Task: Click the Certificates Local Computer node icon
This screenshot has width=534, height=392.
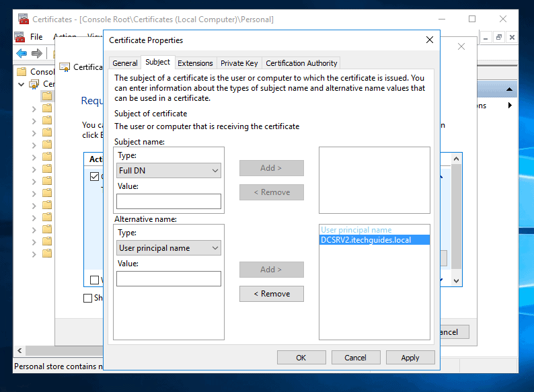Action: [34, 84]
